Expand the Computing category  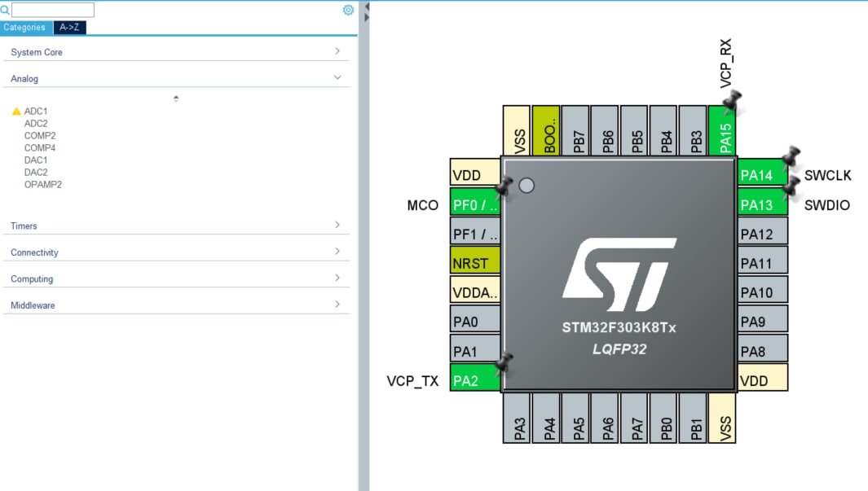coord(176,278)
